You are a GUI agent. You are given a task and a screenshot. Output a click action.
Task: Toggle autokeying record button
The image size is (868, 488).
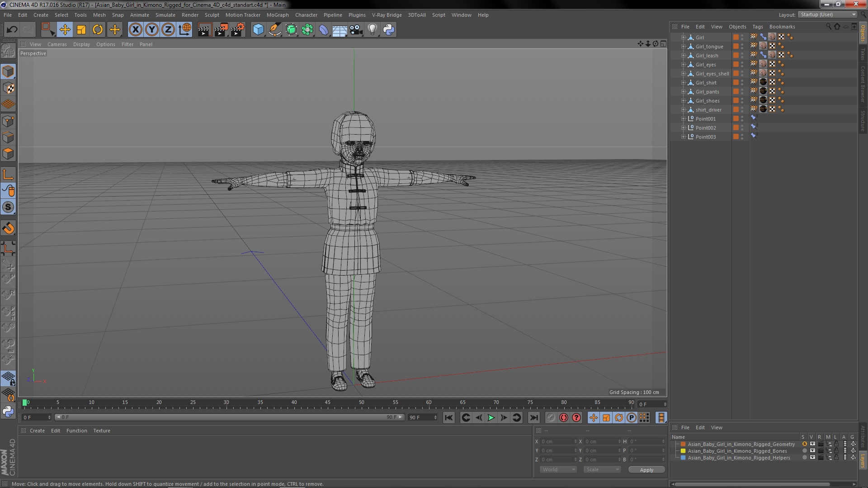click(563, 418)
